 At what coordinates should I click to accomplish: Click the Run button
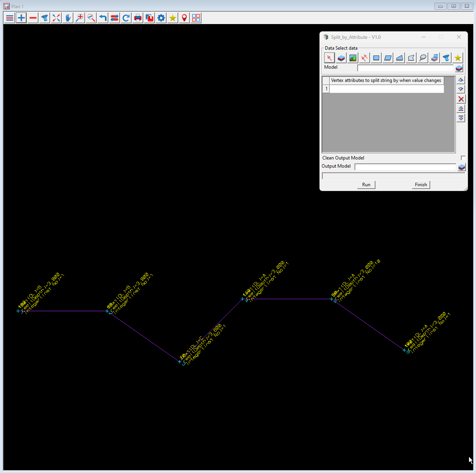click(366, 185)
